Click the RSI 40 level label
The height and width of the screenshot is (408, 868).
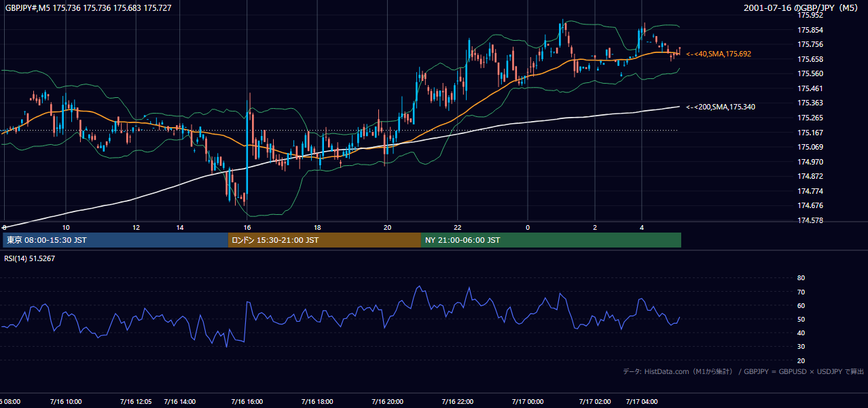(x=801, y=333)
